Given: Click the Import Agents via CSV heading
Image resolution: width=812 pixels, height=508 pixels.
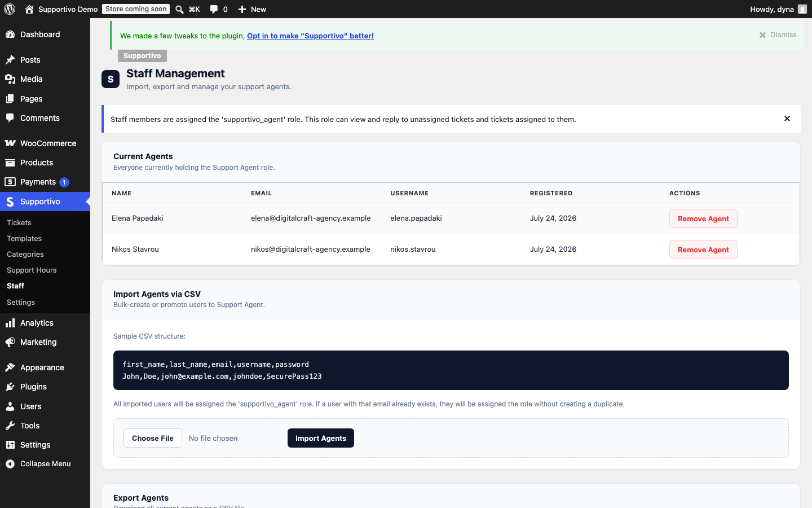Looking at the screenshot, I should click(x=157, y=294).
